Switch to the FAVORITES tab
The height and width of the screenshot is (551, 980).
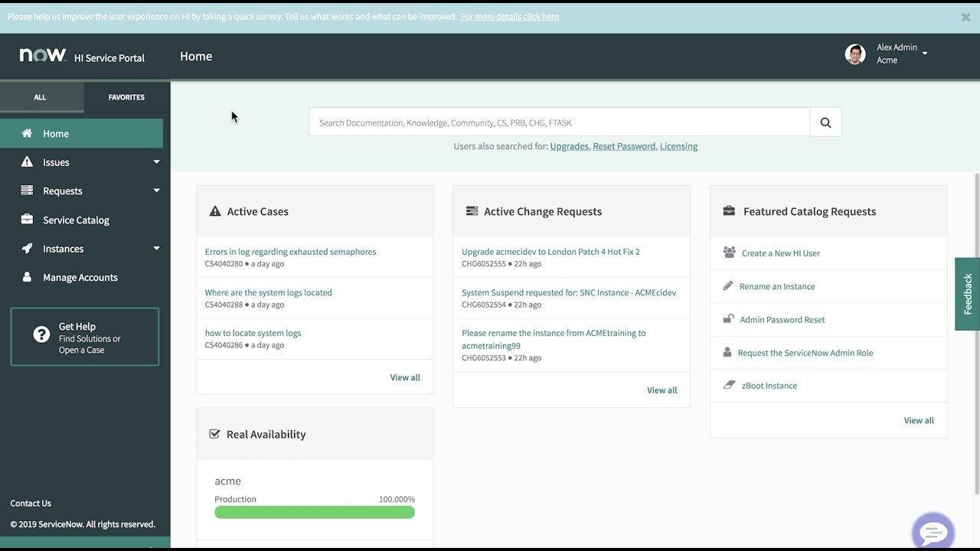[x=126, y=97]
